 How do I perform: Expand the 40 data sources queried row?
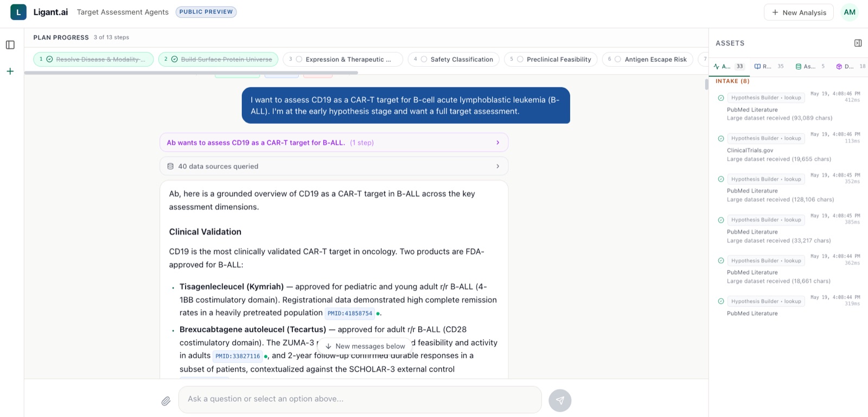[x=334, y=166]
